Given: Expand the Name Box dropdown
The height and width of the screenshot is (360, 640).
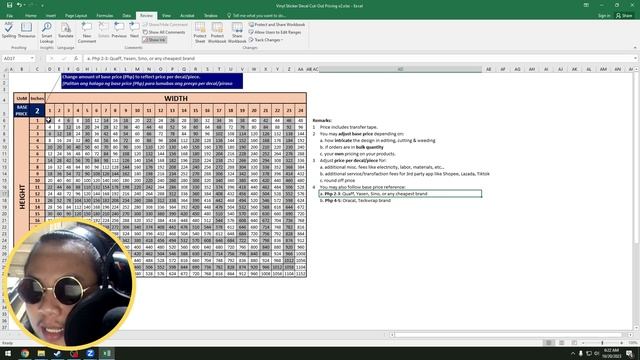Looking at the screenshot, I should pyautogui.click(x=32, y=58).
